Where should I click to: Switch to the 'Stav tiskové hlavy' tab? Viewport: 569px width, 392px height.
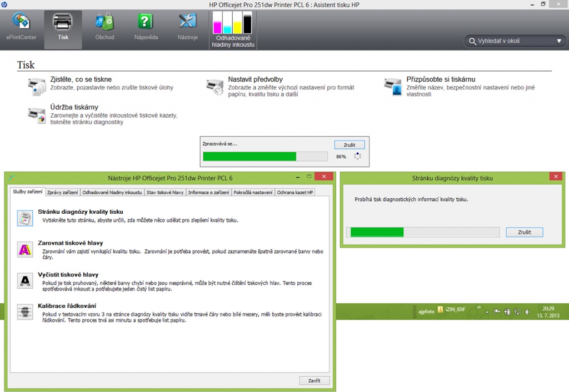(x=165, y=193)
